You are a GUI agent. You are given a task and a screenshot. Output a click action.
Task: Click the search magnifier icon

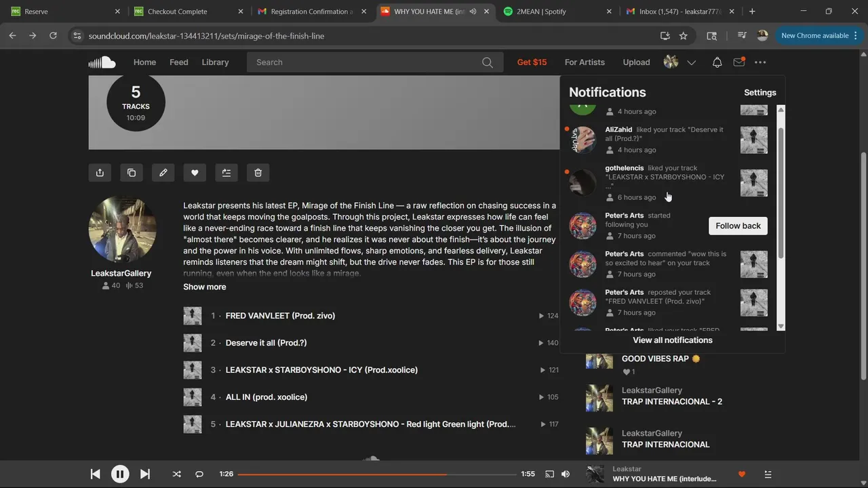point(488,62)
